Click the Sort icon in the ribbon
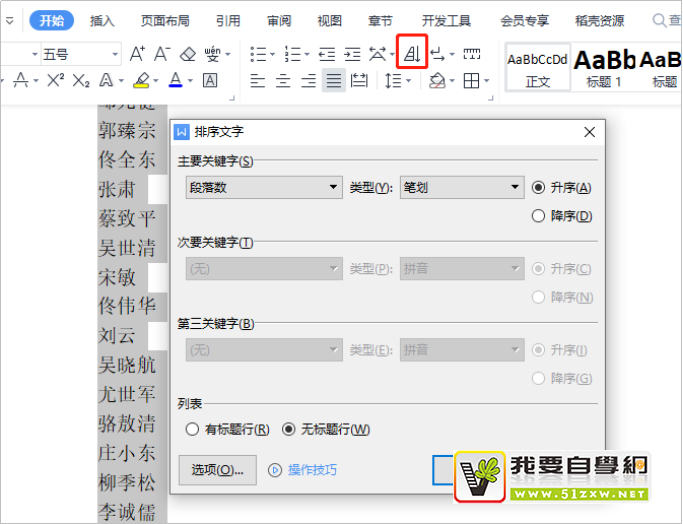 click(412, 53)
